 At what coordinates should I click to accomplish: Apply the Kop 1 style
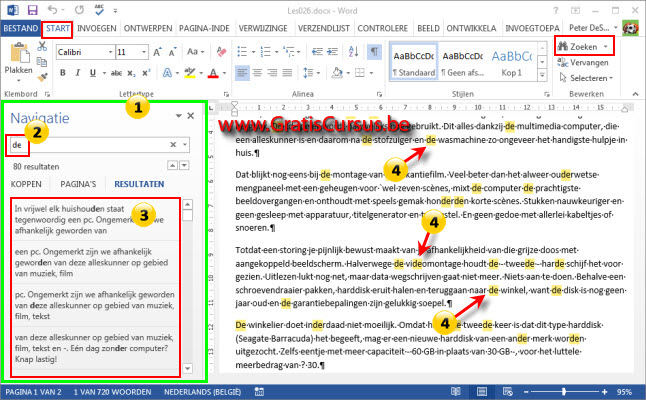pyautogui.click(x=512, y=63)
